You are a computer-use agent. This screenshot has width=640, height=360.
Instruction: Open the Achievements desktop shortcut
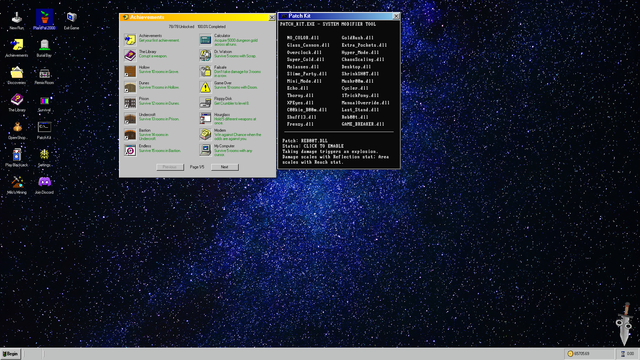click(x=17, y=48)
